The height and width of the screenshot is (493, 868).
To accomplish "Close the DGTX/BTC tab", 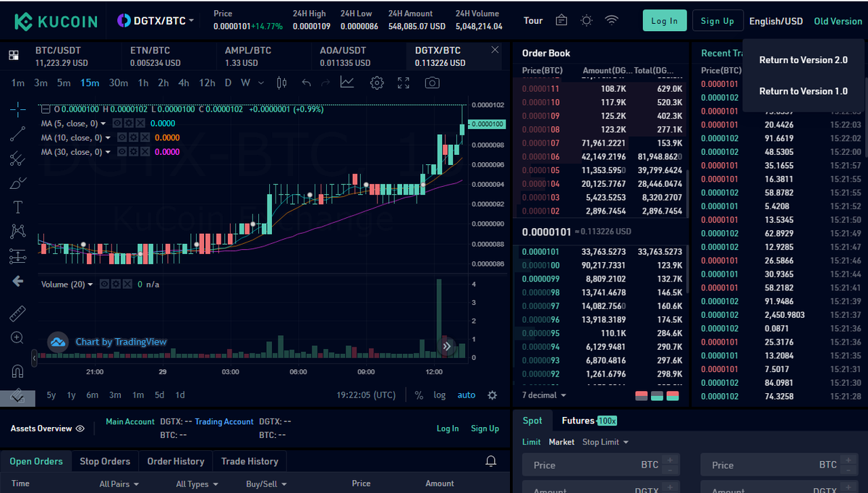I will (x=495, y=50).
